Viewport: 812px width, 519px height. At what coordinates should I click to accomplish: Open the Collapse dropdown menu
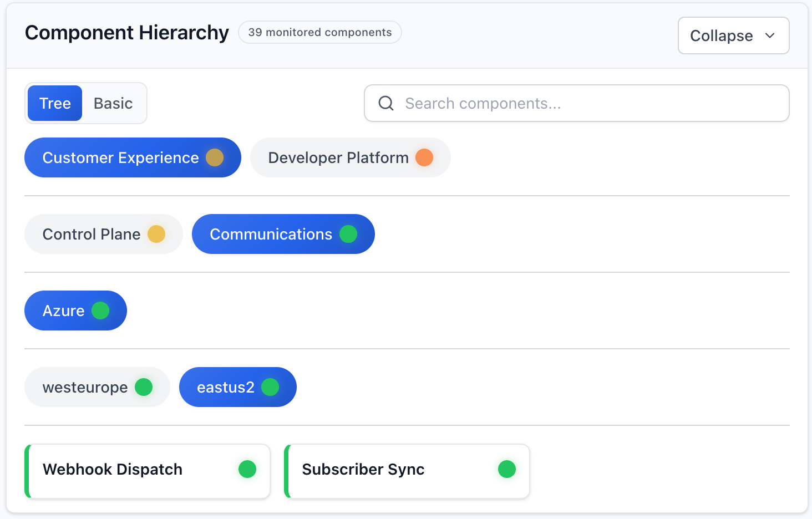click(721, 35)
